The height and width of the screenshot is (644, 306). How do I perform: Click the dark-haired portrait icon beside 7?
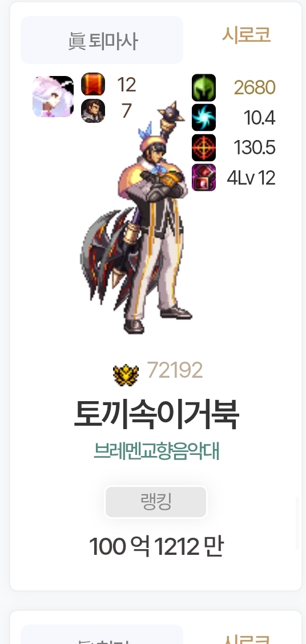coord(93,111)
